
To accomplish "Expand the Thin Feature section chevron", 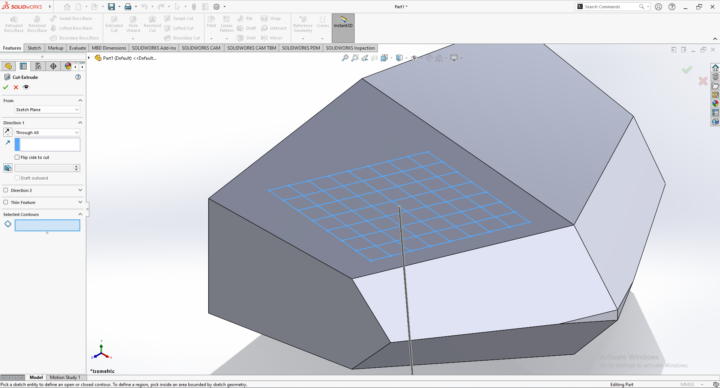I will point(80,202).
